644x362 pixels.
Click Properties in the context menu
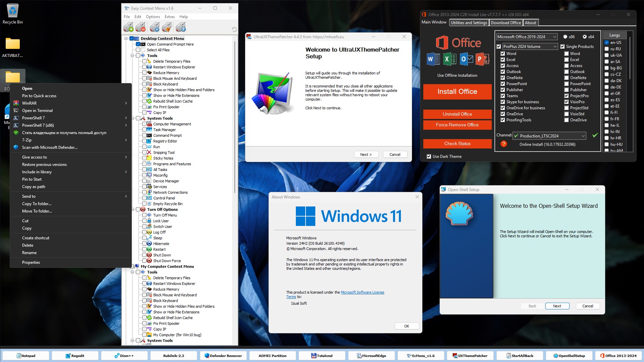coord(70,262)
